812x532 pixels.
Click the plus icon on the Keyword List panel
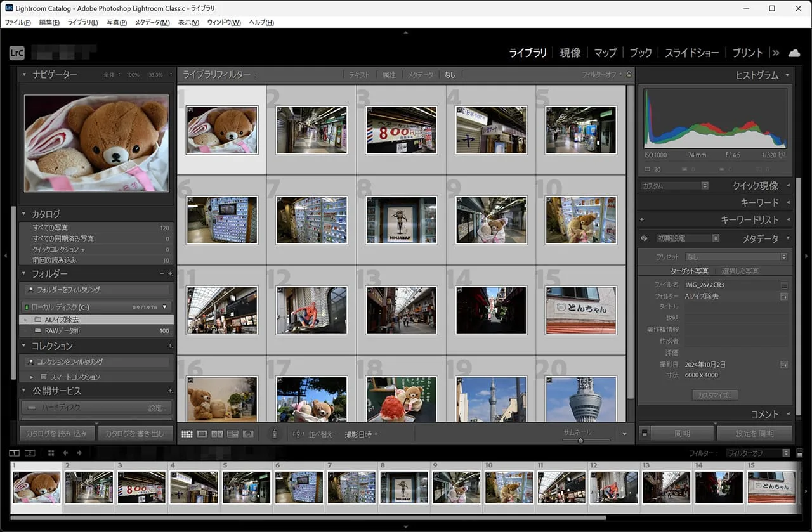tap(642, 220)
